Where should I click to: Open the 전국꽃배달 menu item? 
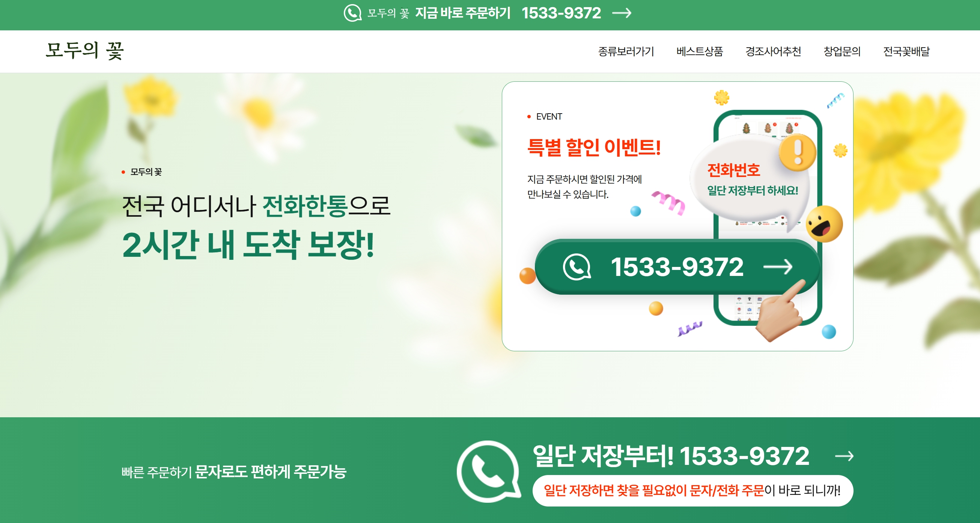pos(906,51)
